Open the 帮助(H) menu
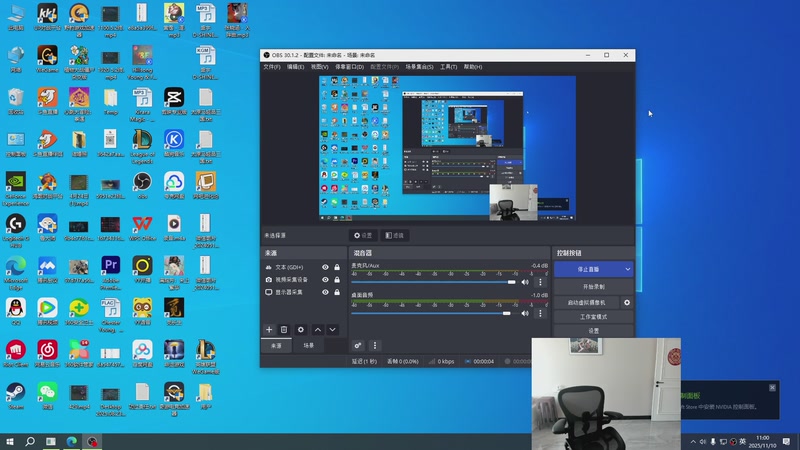The height and width of the screenshot is (450, 800). click(472, 67)
